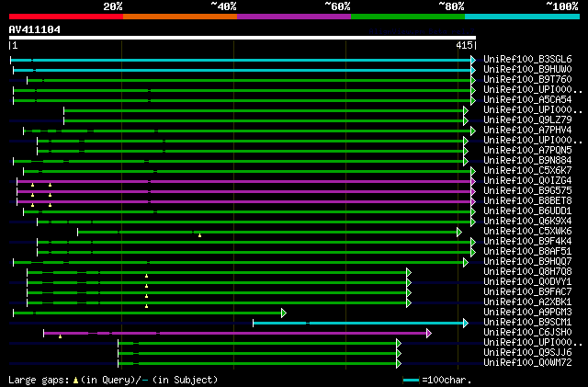Select the UniRef100_Q9SJJ6 subject label
This screenshot has height=387, width=588.
coord(527,353)
